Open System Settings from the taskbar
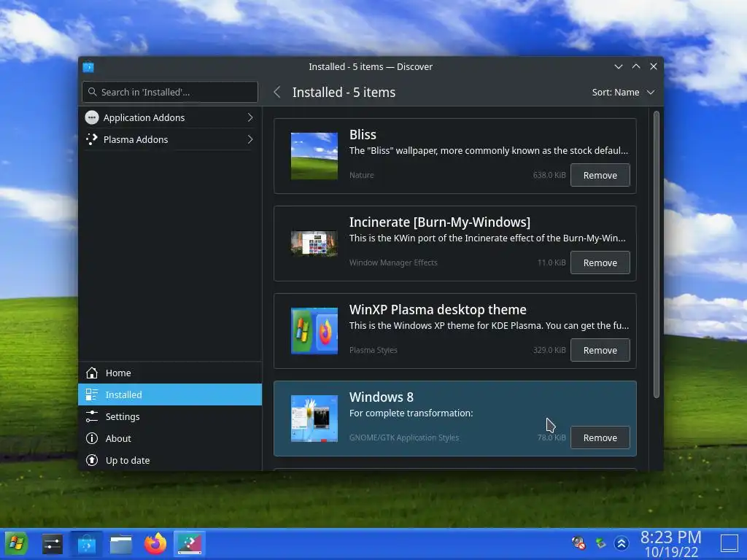The image size is (747, 560). point(53,544)
